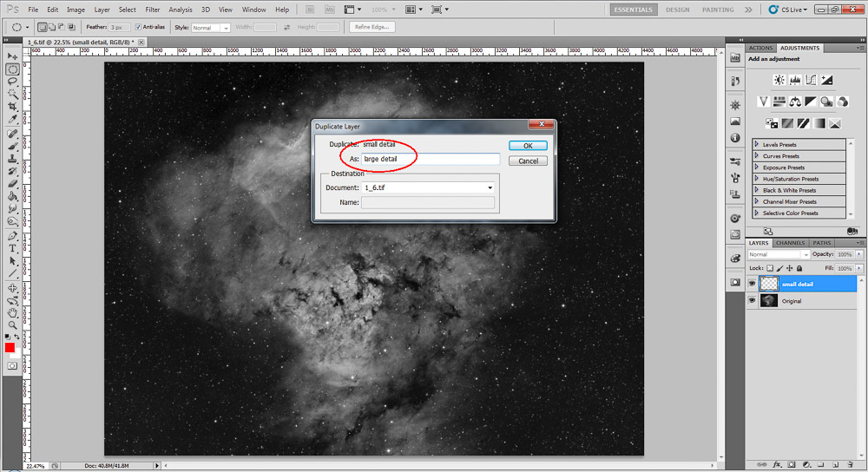Open the layer Fill slider arrow
Viewport: 868px width, 472px height.
(x=859, y=268)
